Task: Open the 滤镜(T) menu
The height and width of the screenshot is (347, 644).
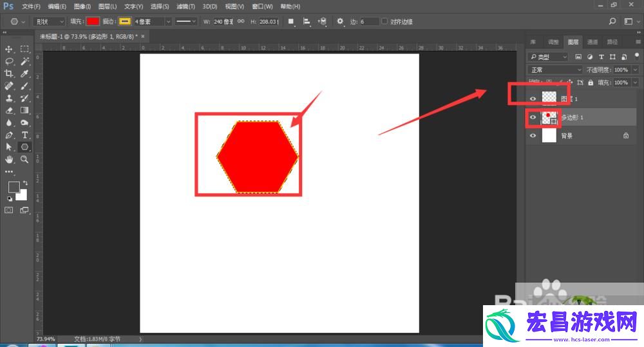Action: pos(185,6)
